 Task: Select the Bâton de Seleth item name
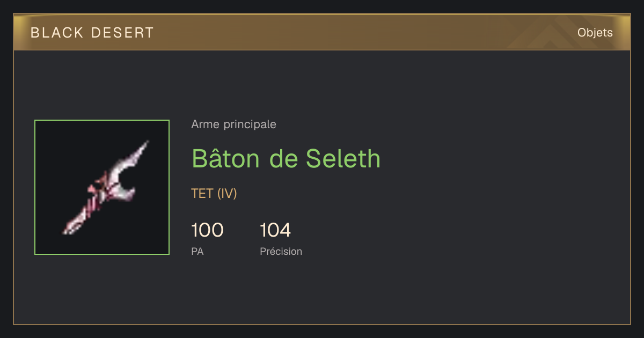286,158
